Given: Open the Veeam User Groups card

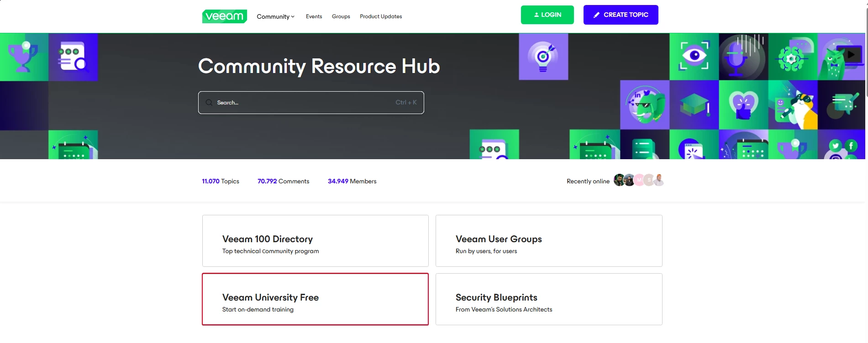Looking at the screenshot, I should 549,241.
